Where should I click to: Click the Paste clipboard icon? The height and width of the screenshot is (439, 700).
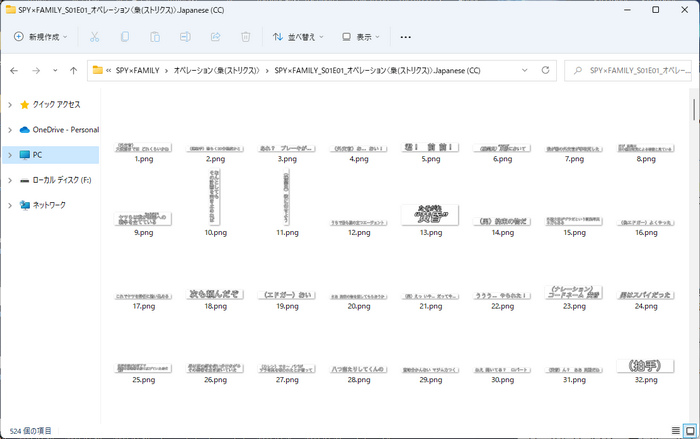(155, 37)
